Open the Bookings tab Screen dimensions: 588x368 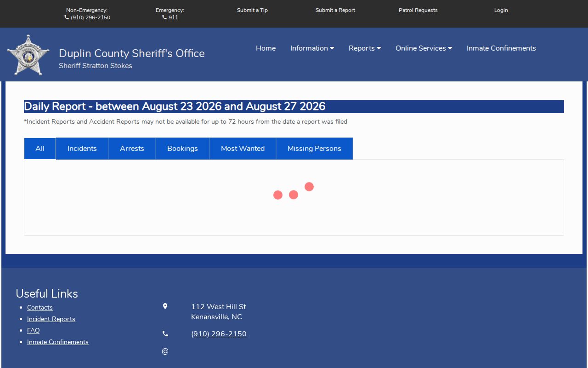pyautogui.click(x=182, y=149)
